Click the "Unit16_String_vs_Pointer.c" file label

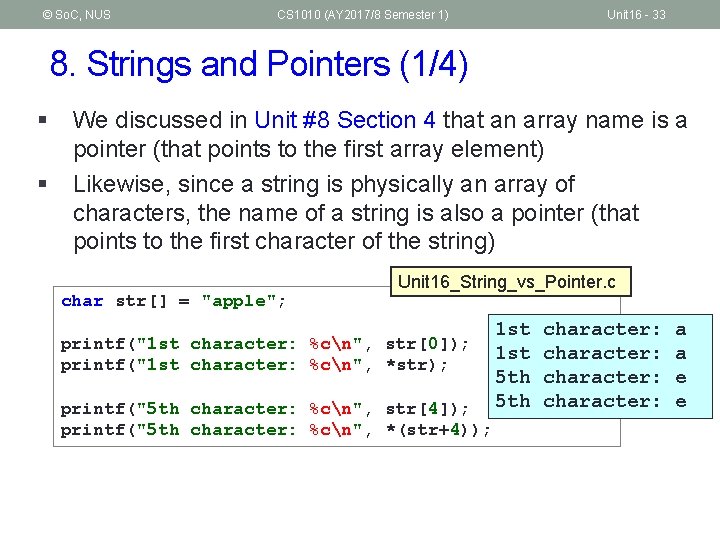click(x=511, y=281)
